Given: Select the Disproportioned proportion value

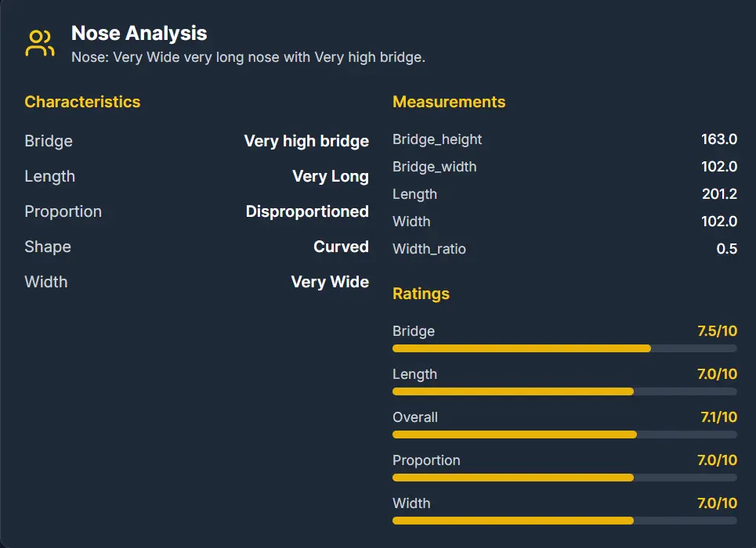Looking at the screenshot, I should (x=306, y=211).
